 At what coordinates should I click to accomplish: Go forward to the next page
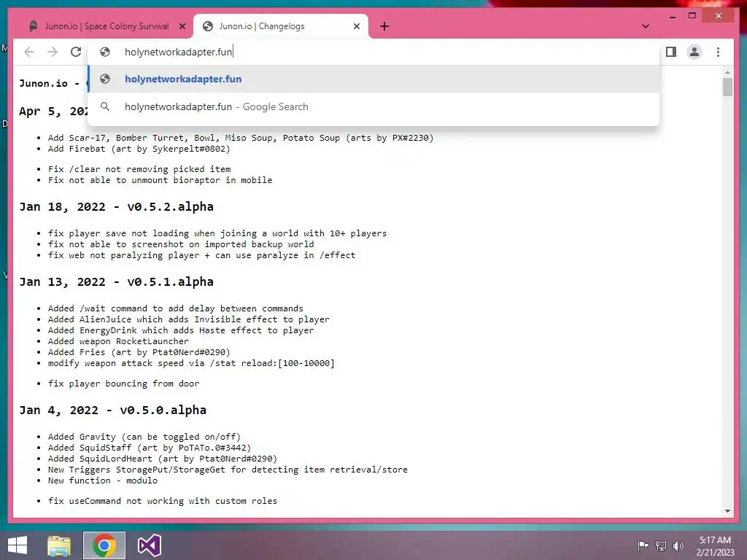click(x=53, y=52)
